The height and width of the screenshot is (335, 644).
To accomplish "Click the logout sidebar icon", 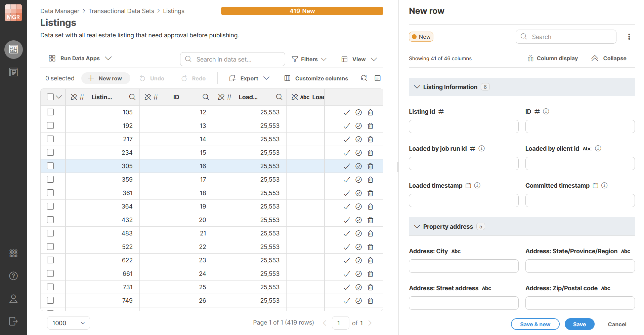I will [13, 321].
